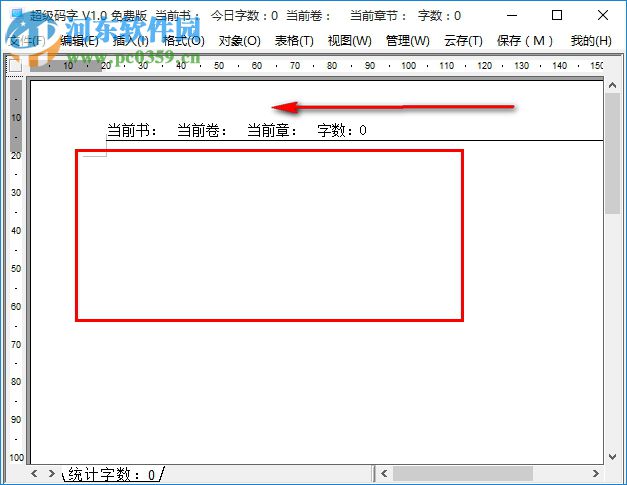The image size is (627, 485).
Task: Click the tab scroll right arrow
Action: click(51, 474)
